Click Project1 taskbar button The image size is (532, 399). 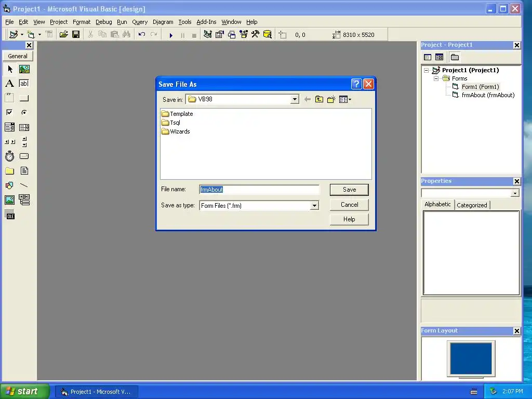97,392
